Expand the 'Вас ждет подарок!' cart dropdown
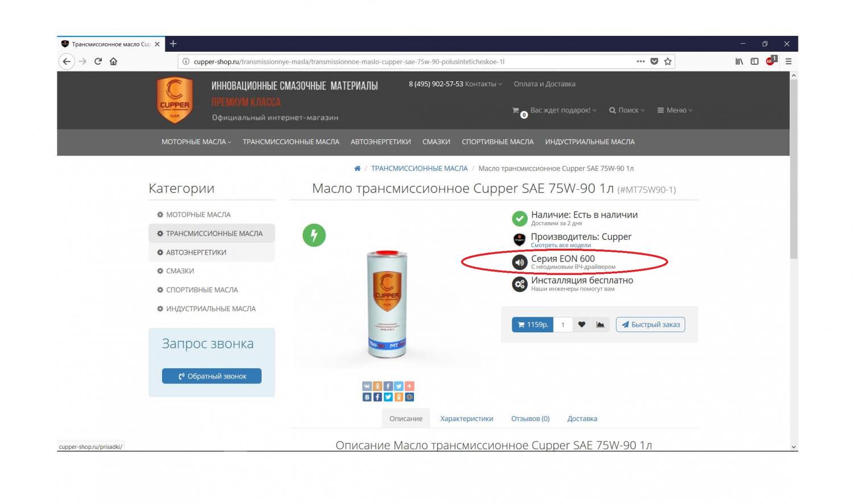 coord(563,110)
